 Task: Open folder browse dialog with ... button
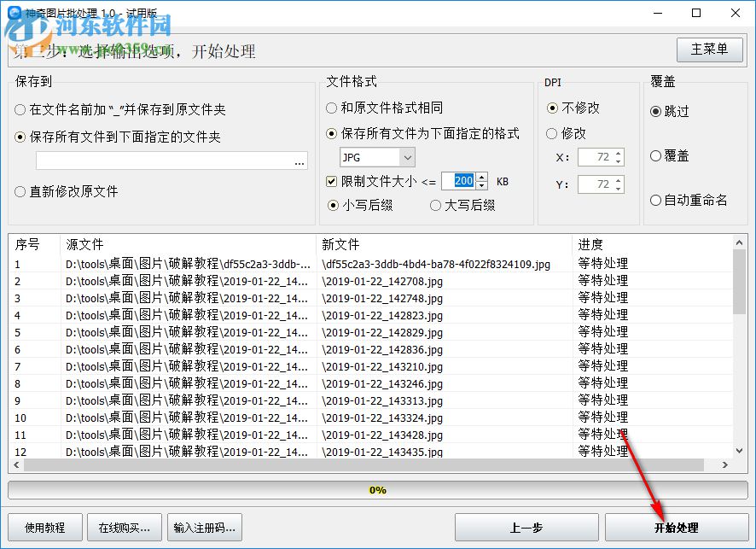click(x=299, y=161)
